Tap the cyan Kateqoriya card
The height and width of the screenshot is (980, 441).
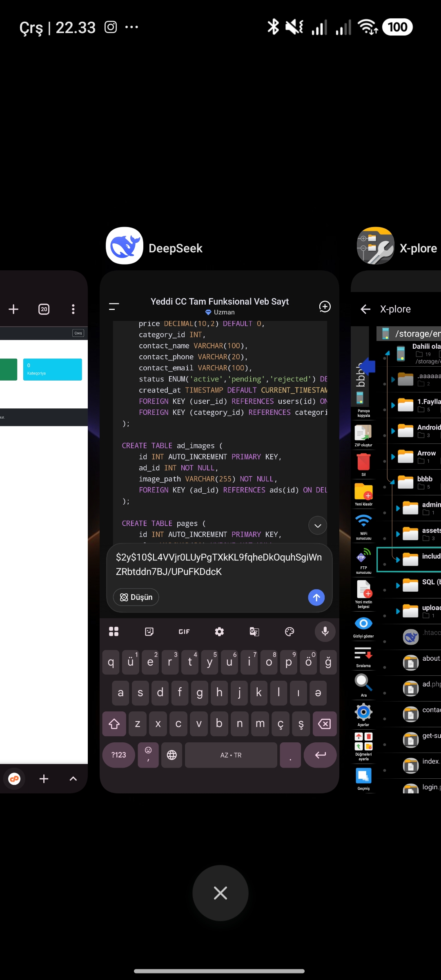point(53,370)
